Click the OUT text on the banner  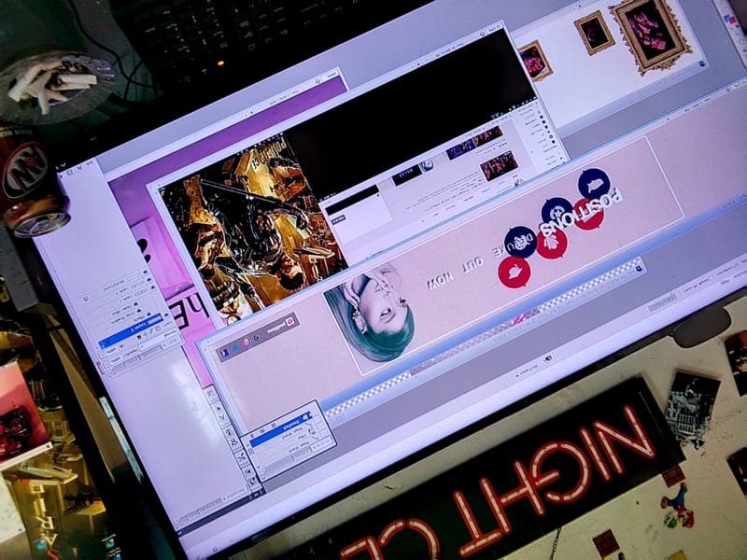click(472, 266)
